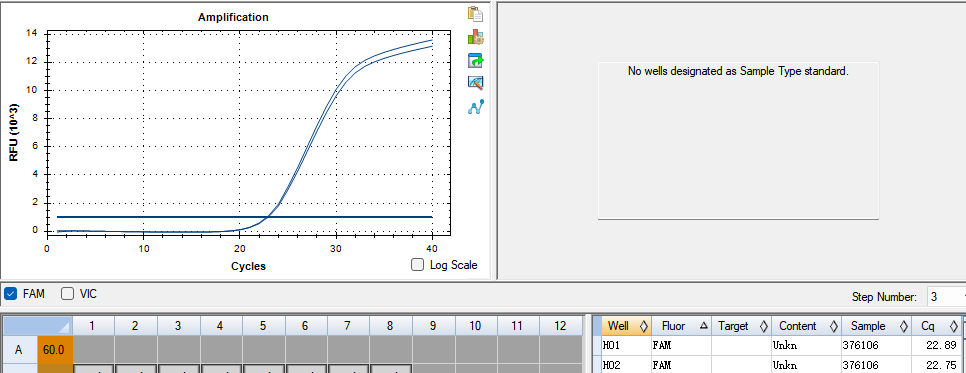Click the Amplification chart title
The width and height of the screenshot is (966, 373).
233,17
